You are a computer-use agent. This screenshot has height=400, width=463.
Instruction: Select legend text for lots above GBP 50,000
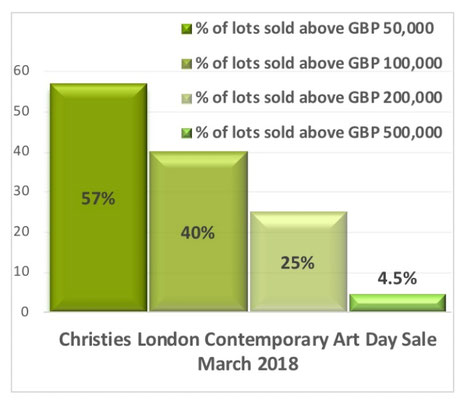pyautogui.click(x=315, y=28)
